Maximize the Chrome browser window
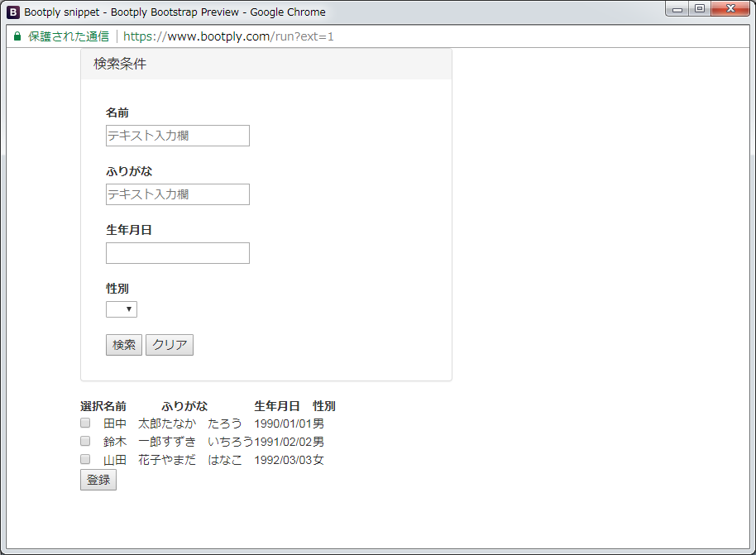The height and width of the screenshot is (555, 756). 700,9
